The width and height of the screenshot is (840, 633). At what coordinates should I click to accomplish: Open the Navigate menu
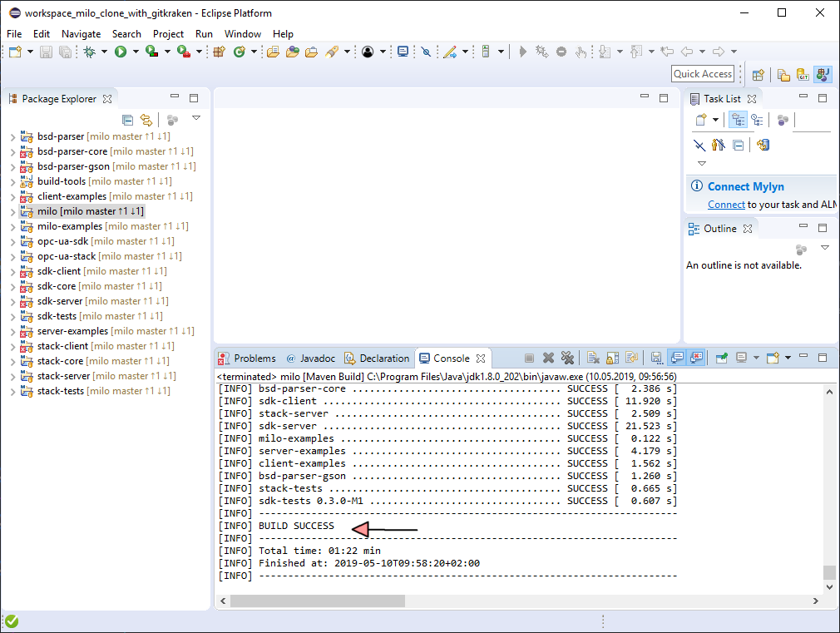(81, 34)
